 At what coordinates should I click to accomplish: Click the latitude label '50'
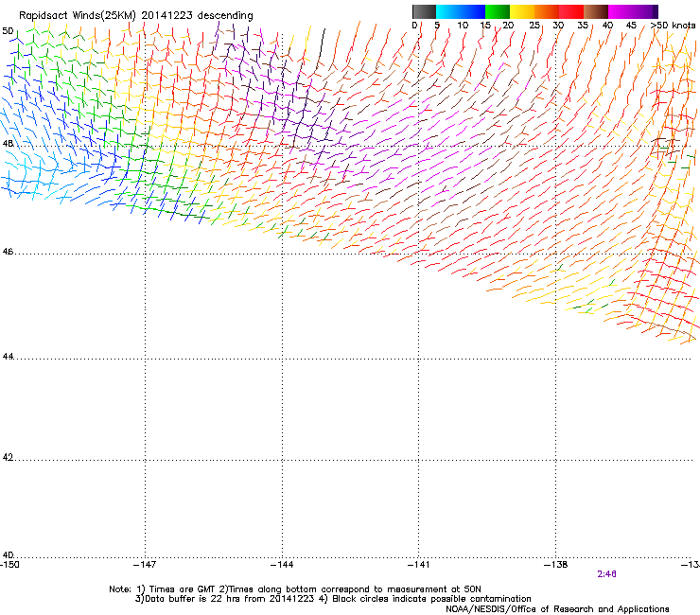8,31
